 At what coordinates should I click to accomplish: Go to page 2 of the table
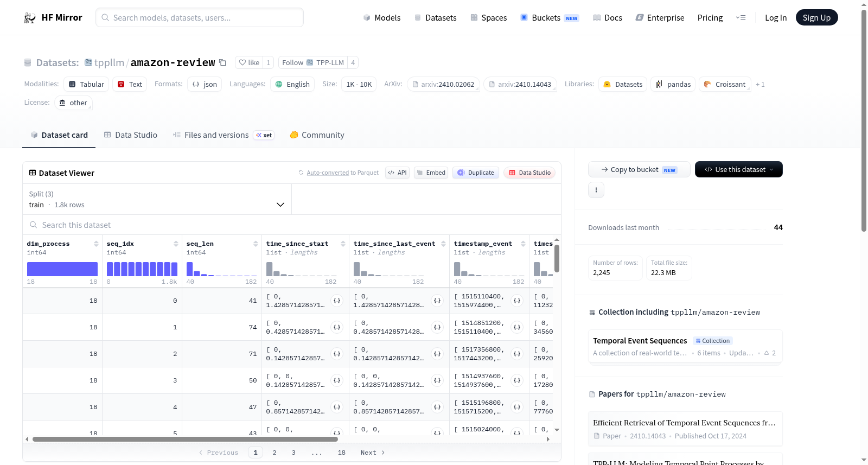[275, 453]
